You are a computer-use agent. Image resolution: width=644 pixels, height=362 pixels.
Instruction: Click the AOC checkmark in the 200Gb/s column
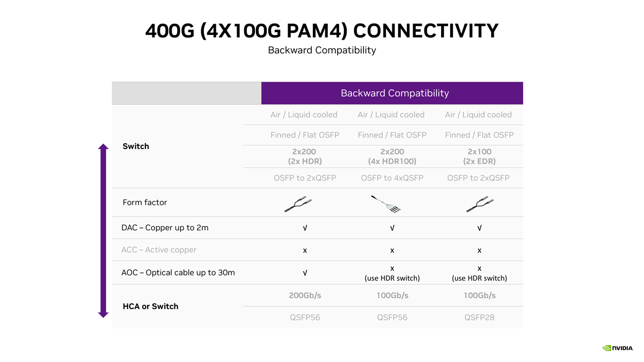point(305,273)
